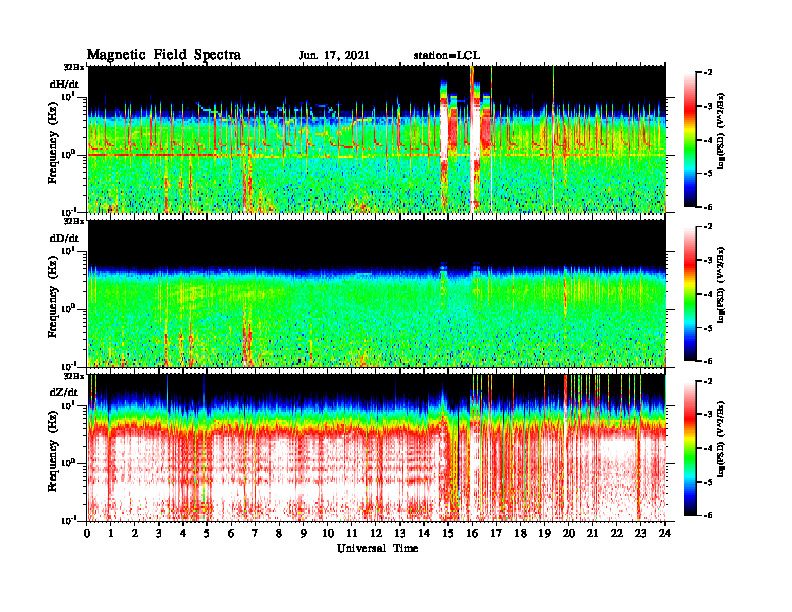Click the log(PSD) label beside dD/dt color scale
This screenshot has width=792, height=612.
click(x=721, y=284)
